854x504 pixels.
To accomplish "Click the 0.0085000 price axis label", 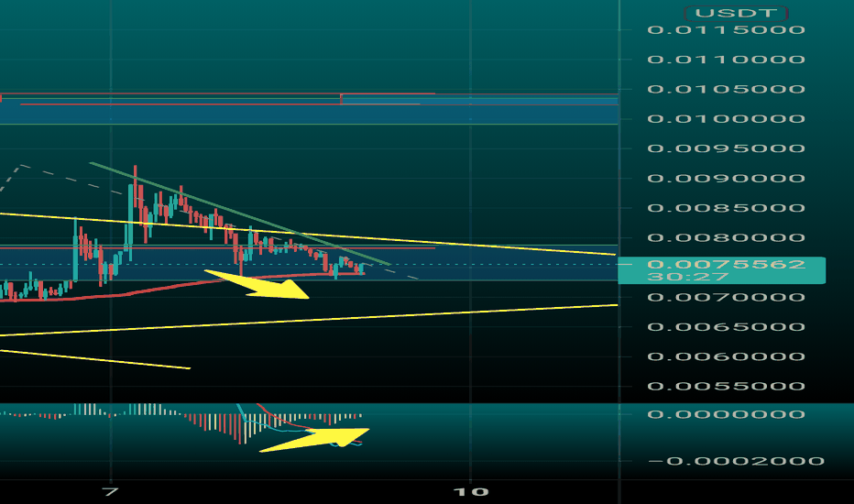I will (726, 208).
